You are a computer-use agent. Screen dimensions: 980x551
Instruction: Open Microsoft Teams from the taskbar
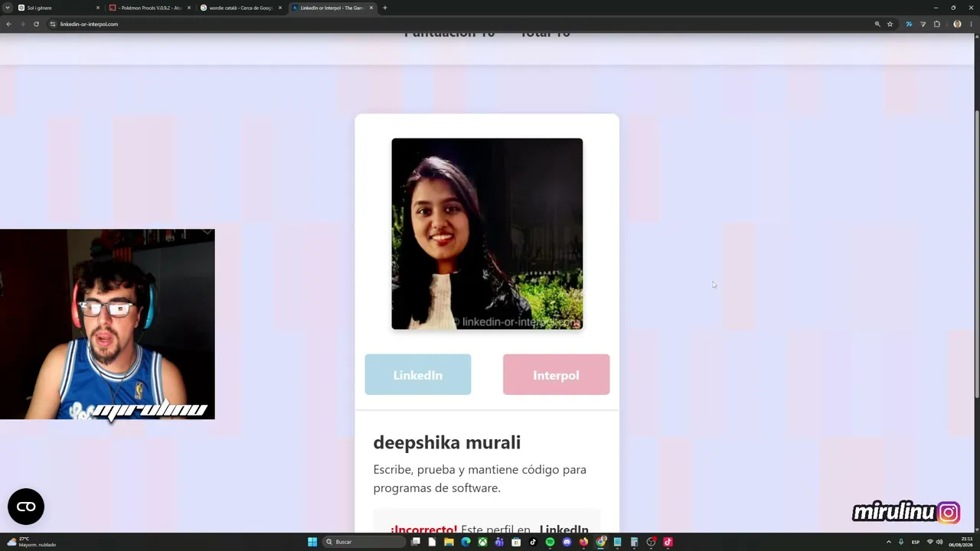coord(499,542)
